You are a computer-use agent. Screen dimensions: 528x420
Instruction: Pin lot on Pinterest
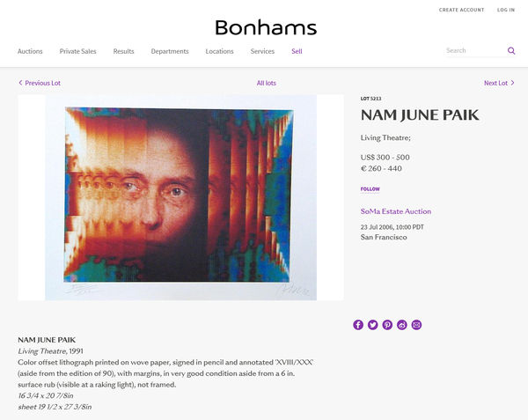387,325
